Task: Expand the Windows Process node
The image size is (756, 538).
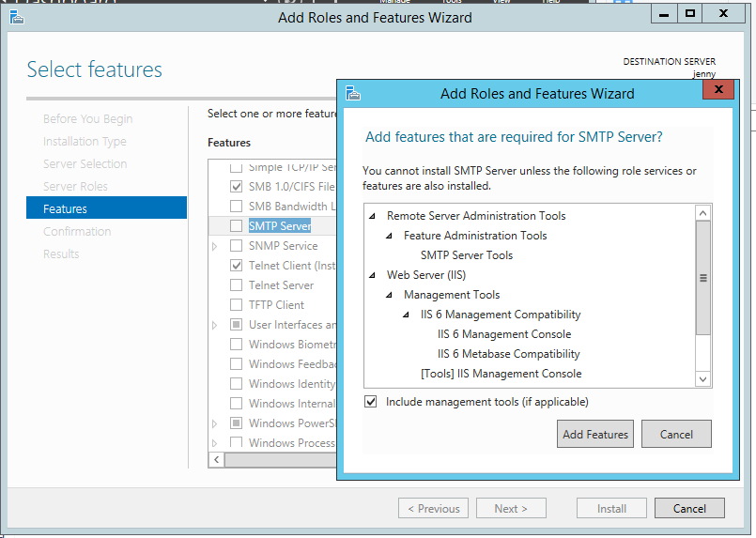Action: (x=214, y=443)
